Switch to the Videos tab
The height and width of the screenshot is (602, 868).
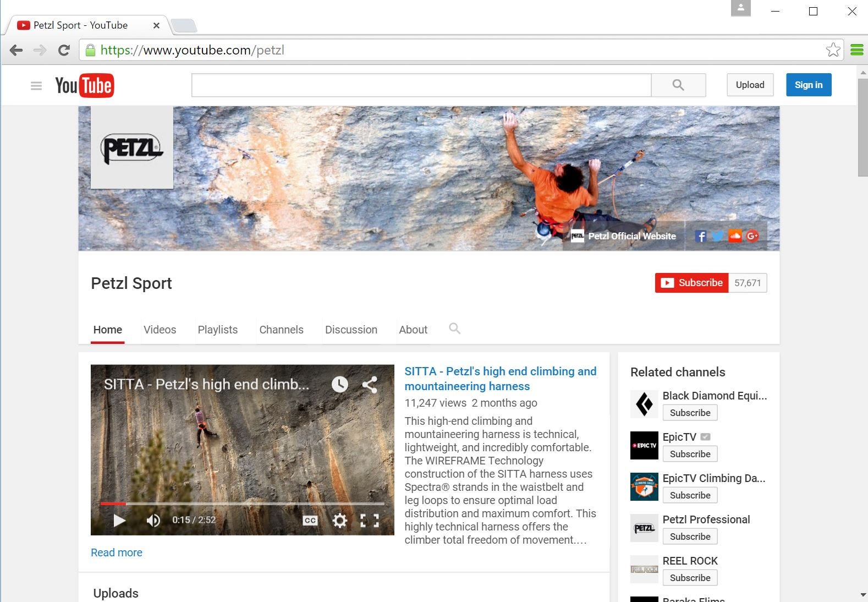pyautogui.click(x=160, y=330)
